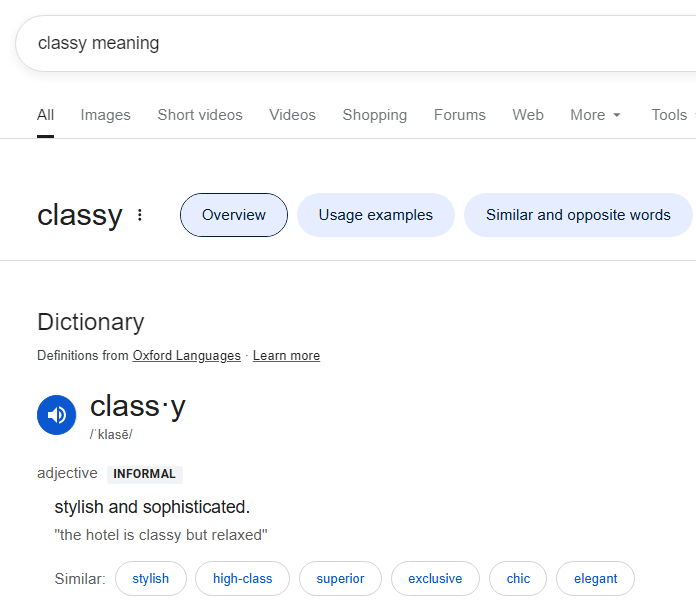Viewport: 696px width, 611px height.
Task: Choose the 'elegant' synonym chip
Action: 596,579
